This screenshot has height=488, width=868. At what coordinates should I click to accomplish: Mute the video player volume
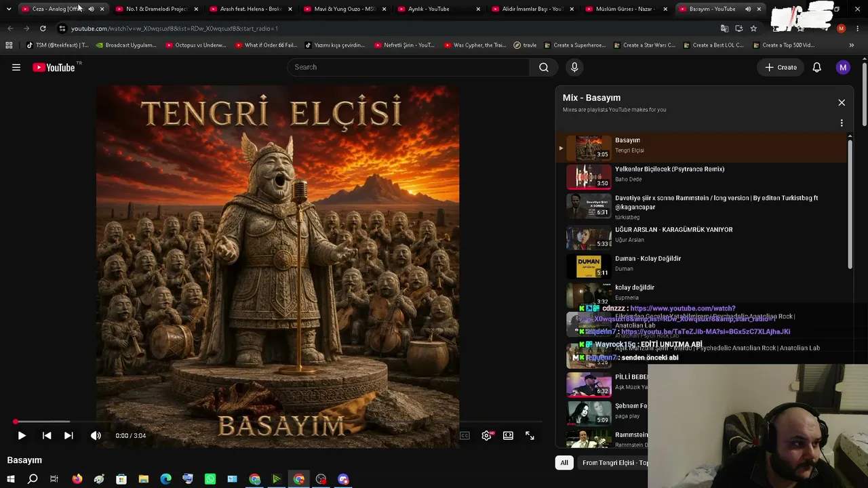click(96, 436)
